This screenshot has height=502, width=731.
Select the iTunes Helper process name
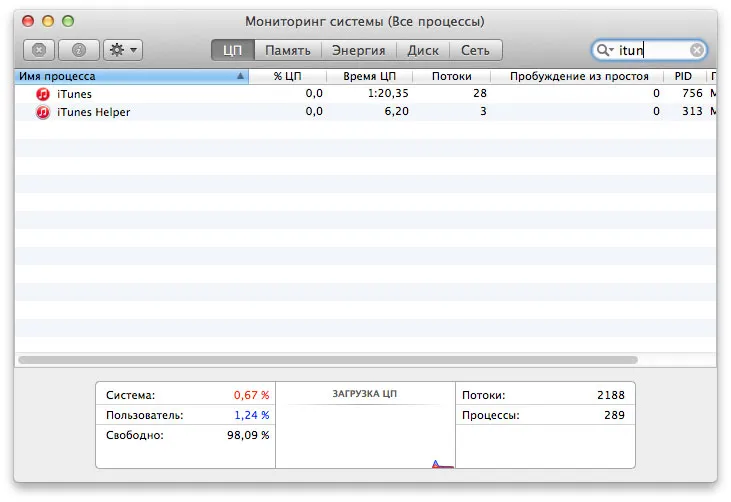pos(93,112)
